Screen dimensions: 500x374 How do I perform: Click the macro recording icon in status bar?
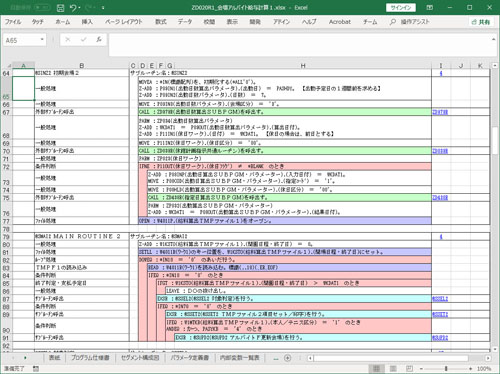(36, 368)
